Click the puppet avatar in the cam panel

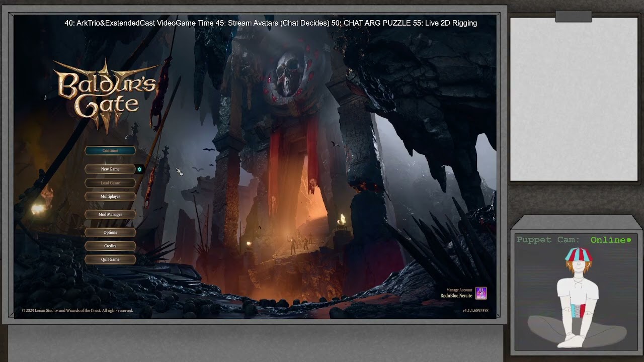(577, 298)
